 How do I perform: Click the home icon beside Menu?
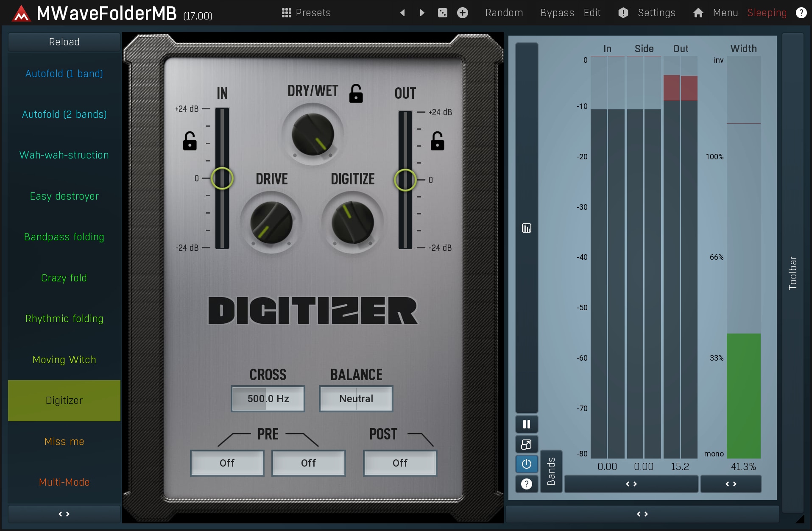pos(698,13)
